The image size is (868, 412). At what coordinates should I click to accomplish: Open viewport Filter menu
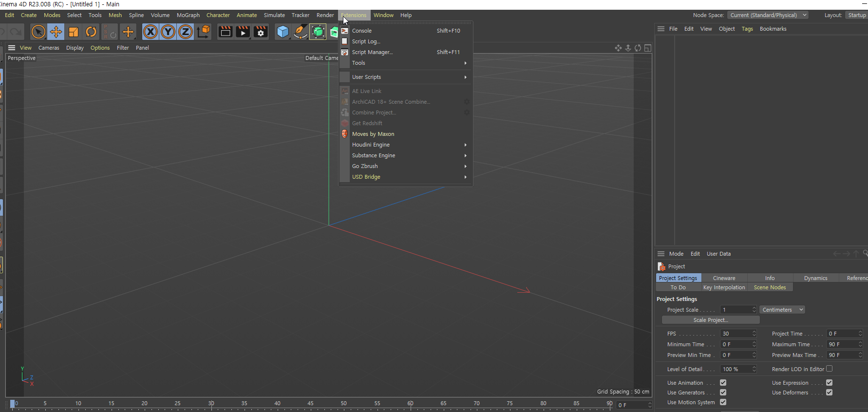click(123, 48)
